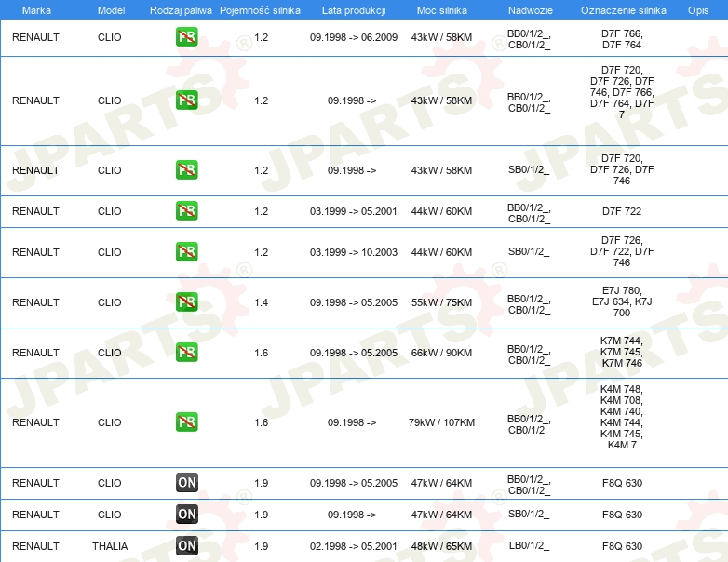Select power 44kW / 60KM in D7F 722 row

[x=441, y=211]
